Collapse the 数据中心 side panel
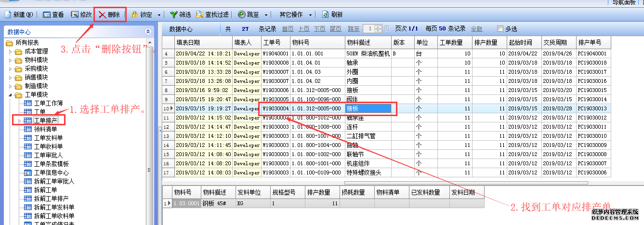The width and height of the screenshot is (644, 225). pyautogui.click(x=147, y=32)
